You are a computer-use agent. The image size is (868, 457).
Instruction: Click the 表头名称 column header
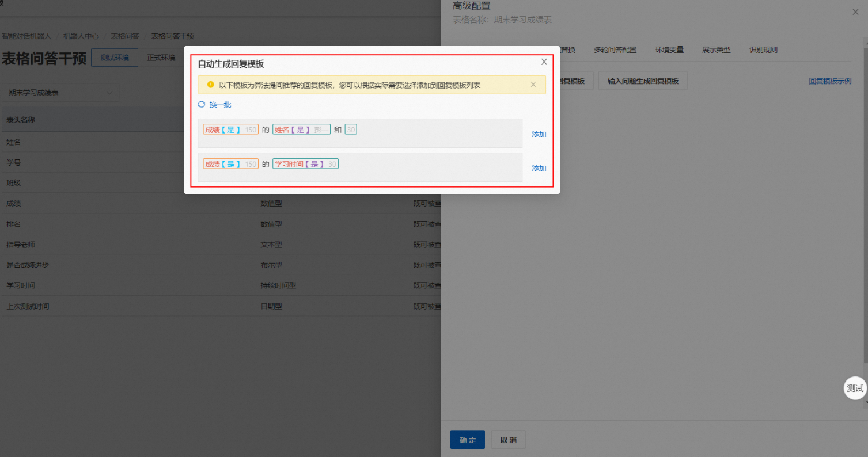point(21,120)
